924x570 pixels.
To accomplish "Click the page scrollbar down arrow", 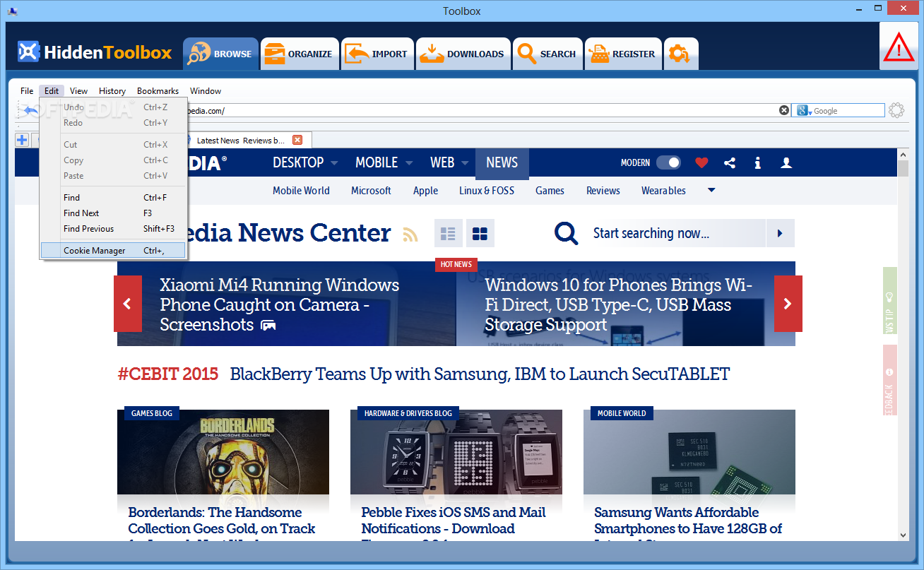I will tap(903, 535).
